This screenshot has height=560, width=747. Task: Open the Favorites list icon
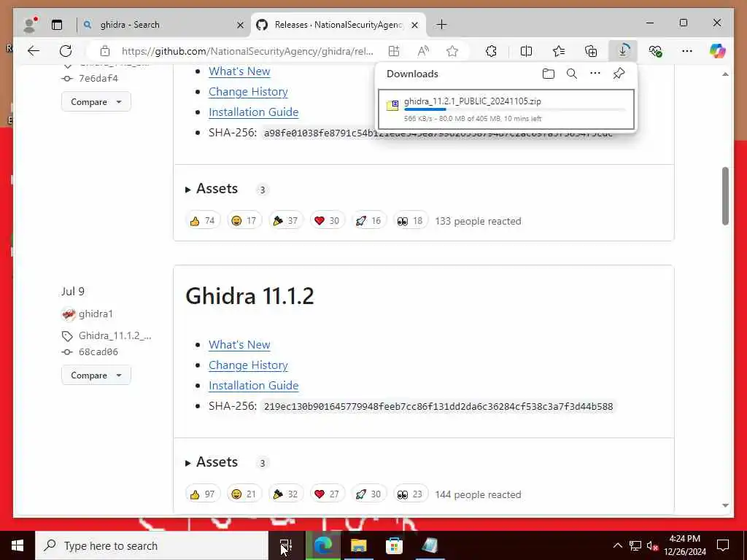coord(559,51)
